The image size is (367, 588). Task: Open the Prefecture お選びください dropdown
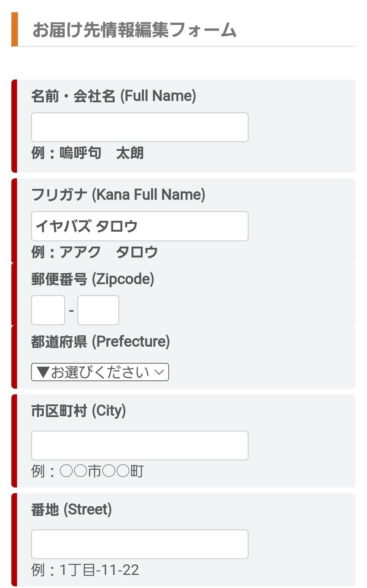[x=100, y=372]
